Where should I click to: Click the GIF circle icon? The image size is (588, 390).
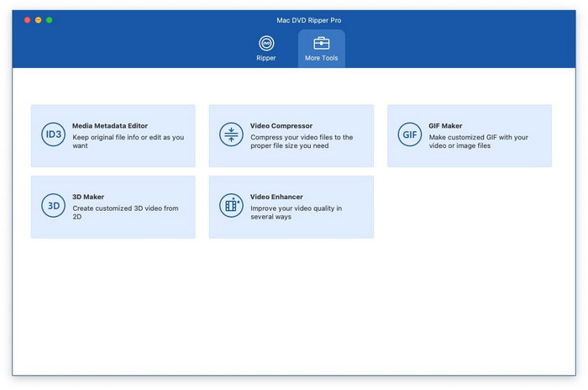[409, 135]
